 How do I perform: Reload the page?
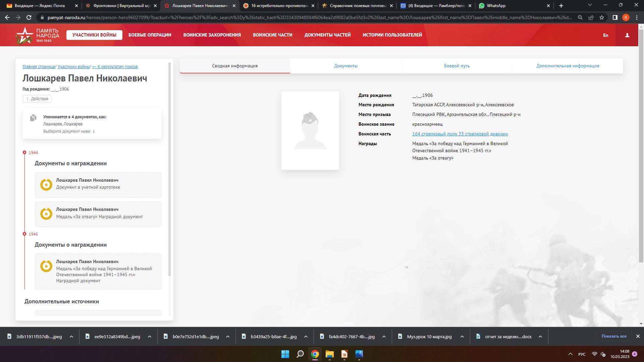tap(29, 17)
